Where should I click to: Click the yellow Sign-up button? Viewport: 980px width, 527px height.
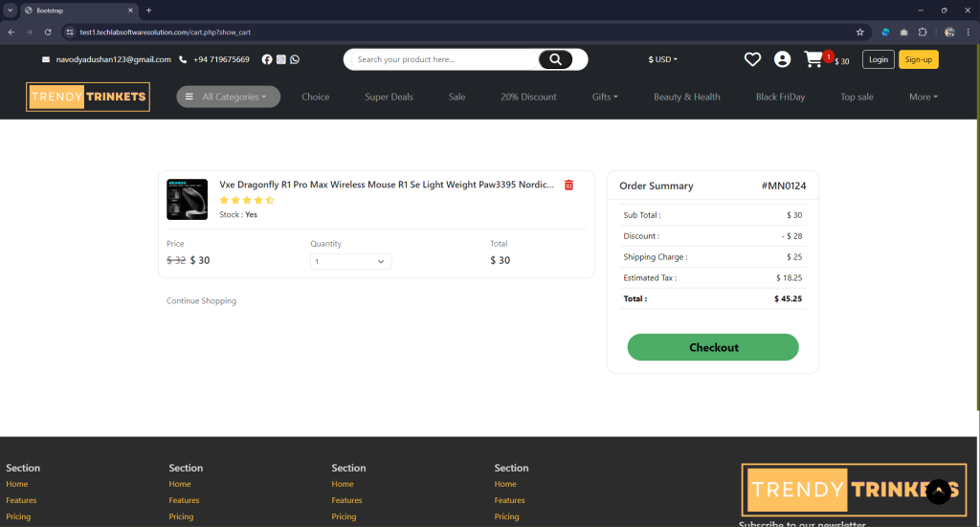pyautogui.click(x=918, y=59)
